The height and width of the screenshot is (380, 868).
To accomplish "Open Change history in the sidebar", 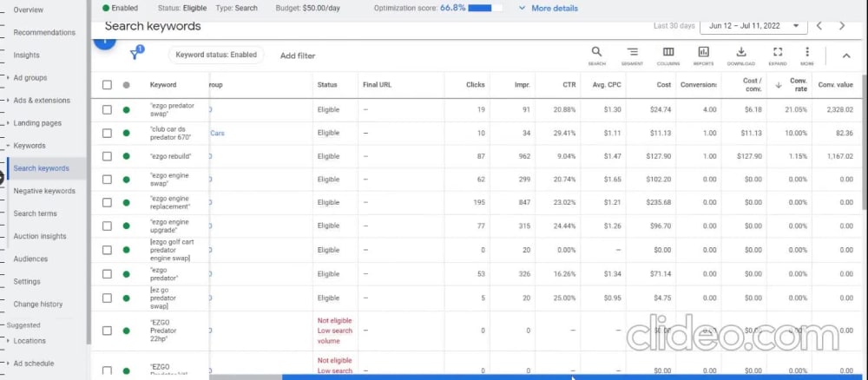I will 37,305.
